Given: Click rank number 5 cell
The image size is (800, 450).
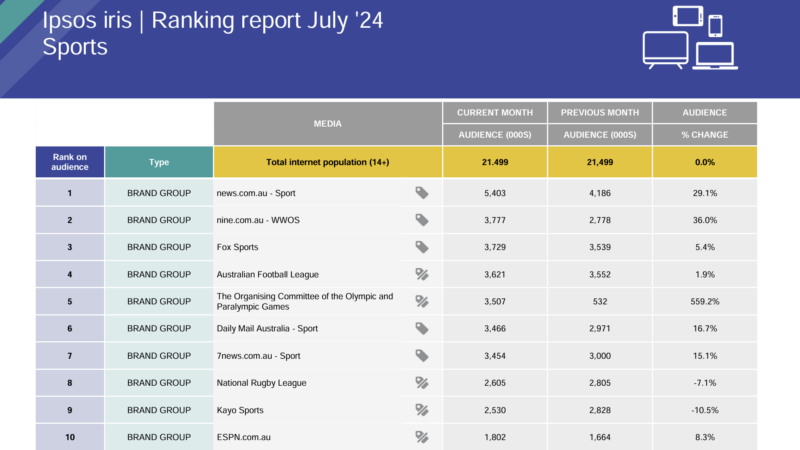Looking at the screenshot, I should tap(70, 302).
